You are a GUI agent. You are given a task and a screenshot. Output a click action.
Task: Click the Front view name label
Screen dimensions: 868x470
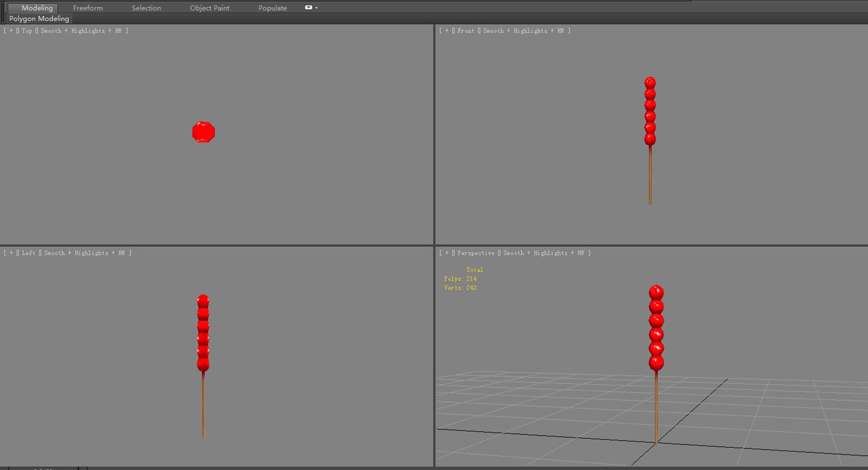[x=466, y=31]
